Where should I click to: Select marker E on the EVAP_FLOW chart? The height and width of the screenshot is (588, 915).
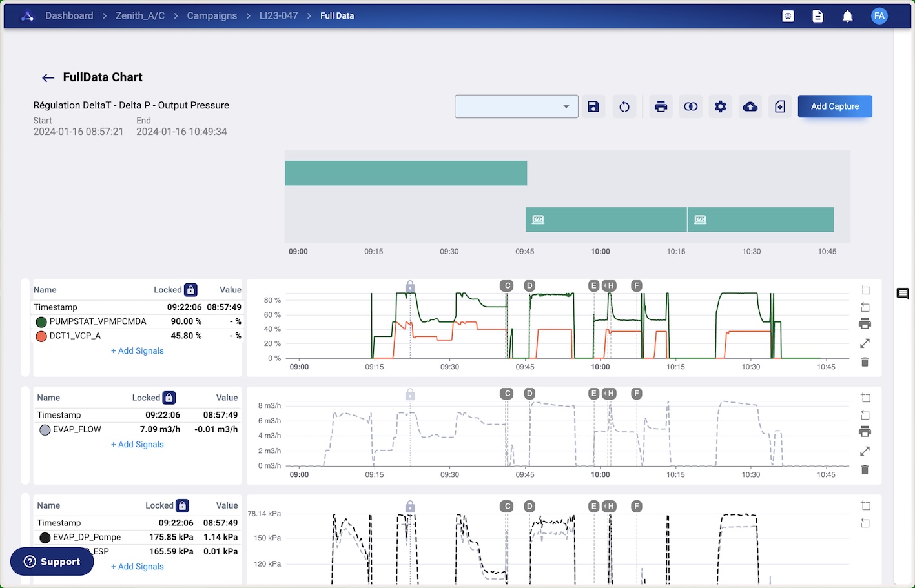pyautogui.click(x=594, y=393)
